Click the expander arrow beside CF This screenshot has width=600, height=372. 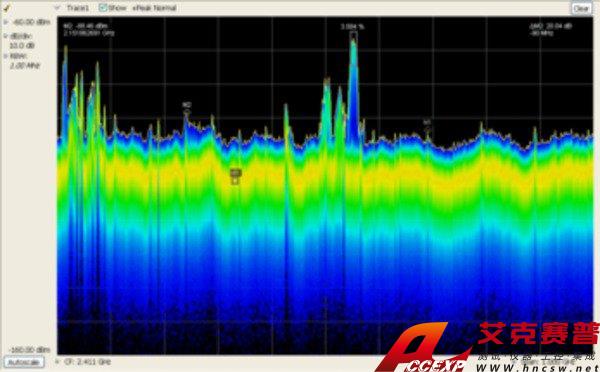click(57, 361)
